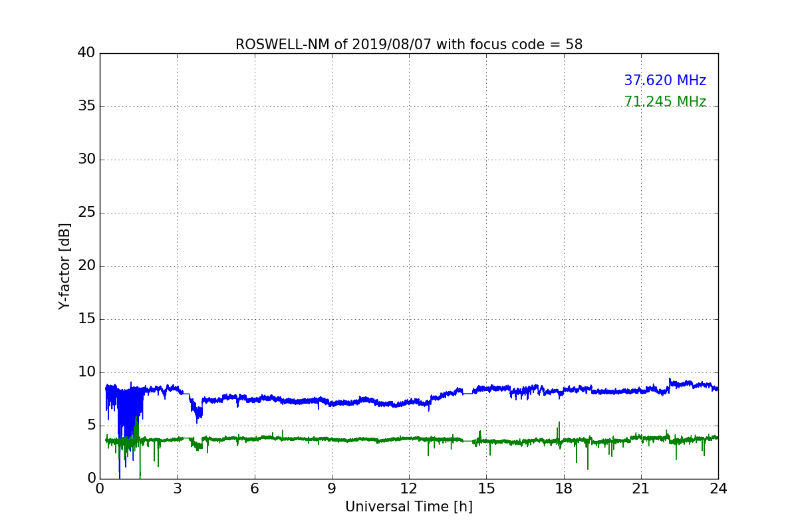Viewport: 798px width, 532px height.
Task: Click the y-axis tick label 25
Action: [x=86, y=213]
